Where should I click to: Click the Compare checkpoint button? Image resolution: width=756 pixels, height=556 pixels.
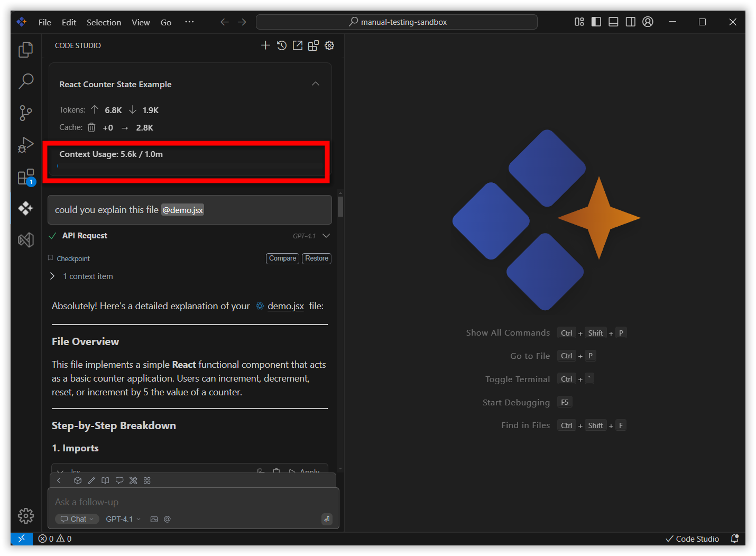tap(282, 258)
